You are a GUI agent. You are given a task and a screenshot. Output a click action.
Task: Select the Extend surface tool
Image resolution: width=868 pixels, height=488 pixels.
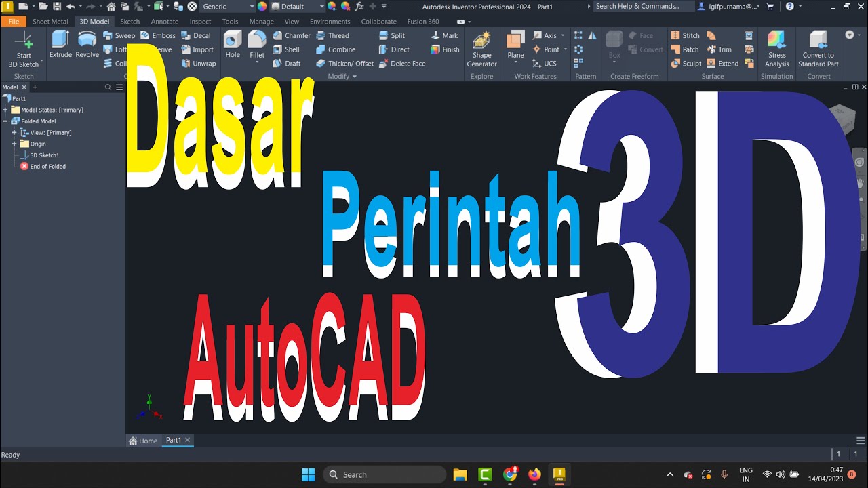(x=722, y=64)
